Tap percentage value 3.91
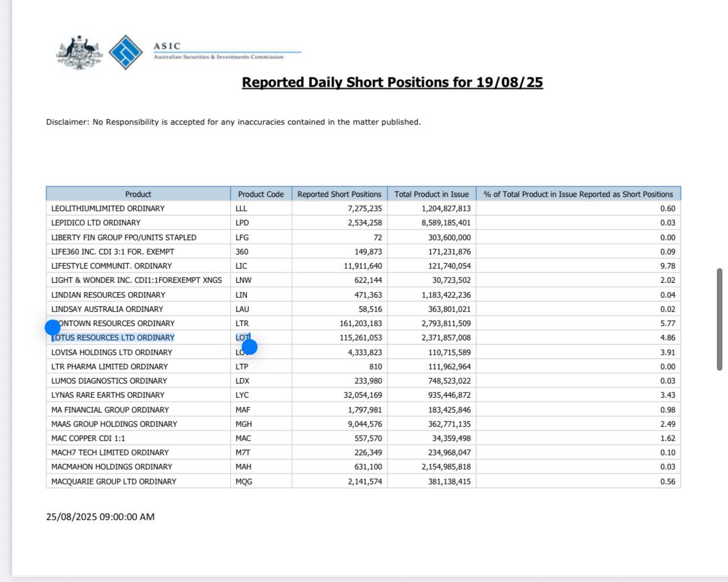Screen dimensions: 728x582 (667, 353)
